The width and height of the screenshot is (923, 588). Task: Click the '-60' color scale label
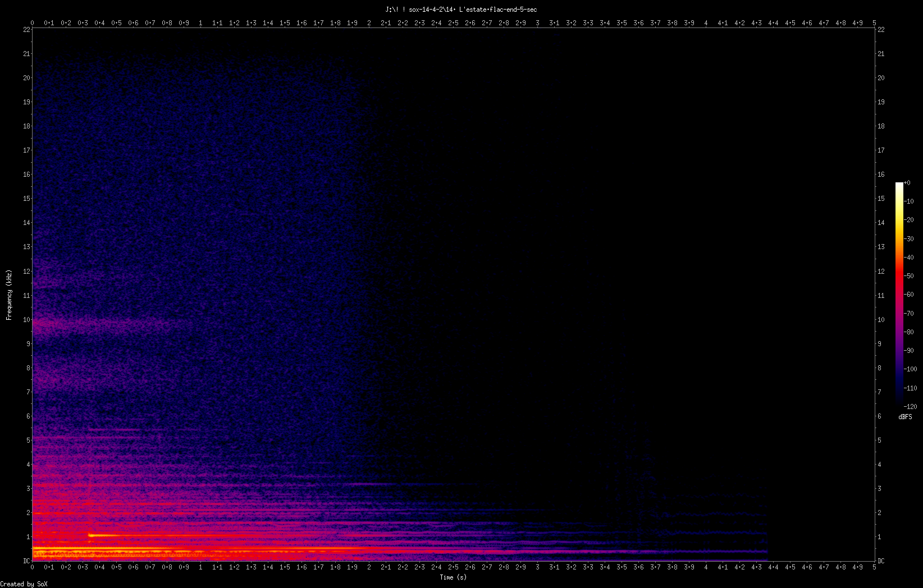(909, 295)
